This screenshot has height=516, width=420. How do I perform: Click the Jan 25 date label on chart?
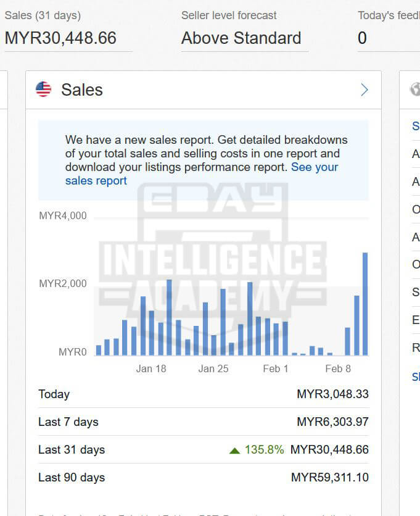(213, 369)
